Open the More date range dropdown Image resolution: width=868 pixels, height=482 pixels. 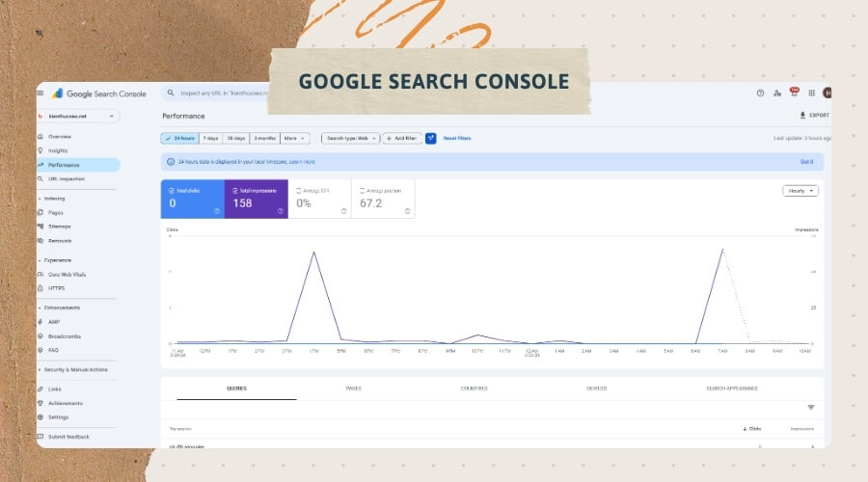pyautogui.click(x=294, y=139)
